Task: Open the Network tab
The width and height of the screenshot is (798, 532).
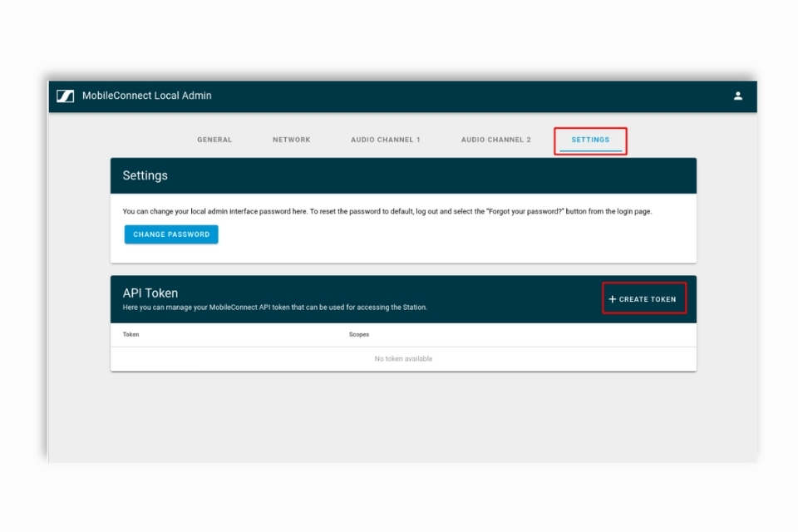Action: 291,140
